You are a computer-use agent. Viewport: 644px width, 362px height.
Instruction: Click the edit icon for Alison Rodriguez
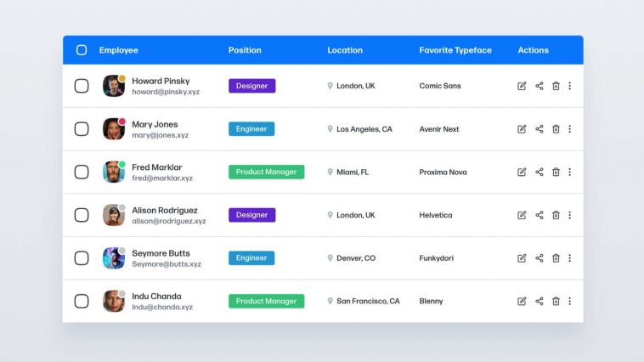point(522,215)
